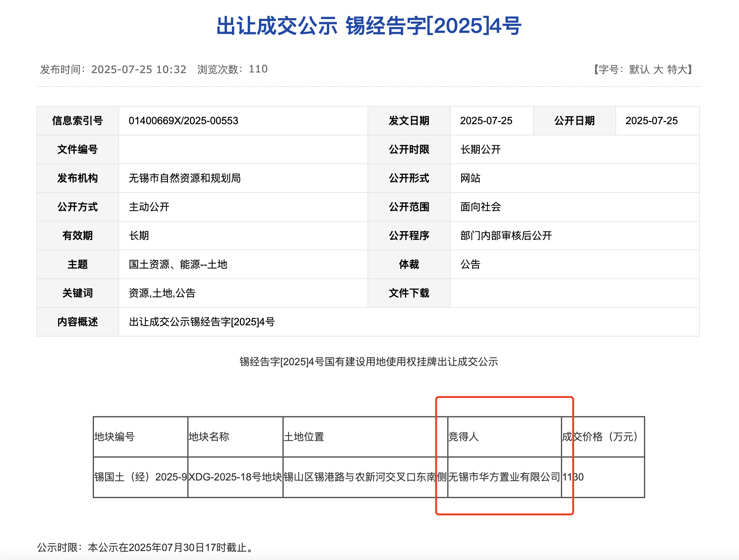Click the index number 01400669X/2025-00553
739x560 pixels.
tap(183, 121)
